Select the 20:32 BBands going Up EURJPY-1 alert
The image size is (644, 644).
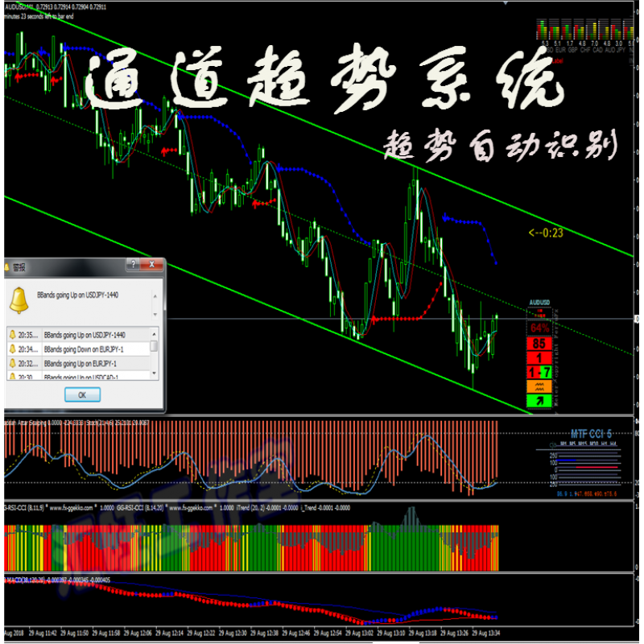click(80, 363)
